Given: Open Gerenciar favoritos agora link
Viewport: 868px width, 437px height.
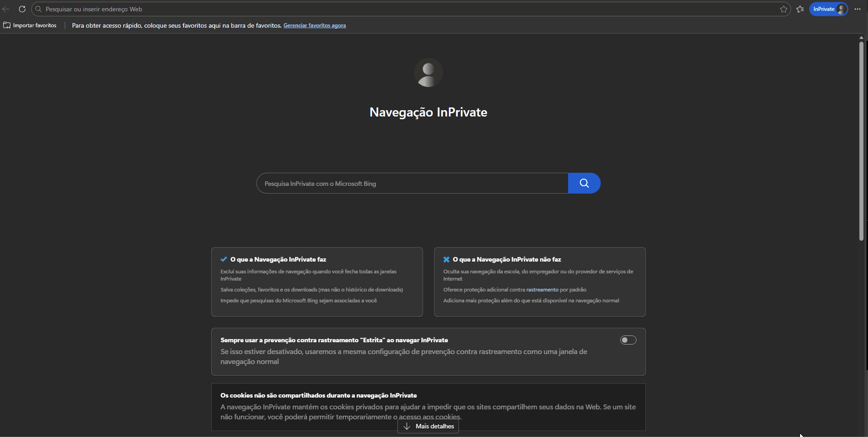Looking at the screenshot, I should click(314, 25).
